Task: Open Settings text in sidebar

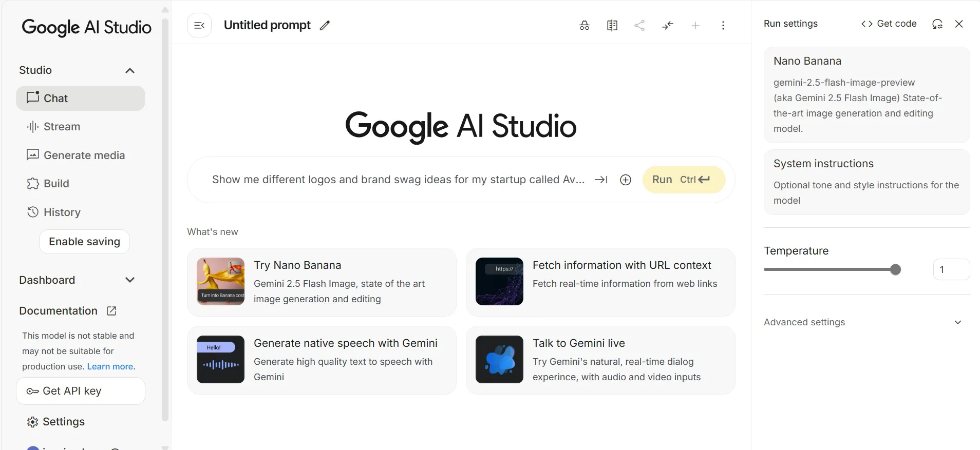Action: [64, 422]
